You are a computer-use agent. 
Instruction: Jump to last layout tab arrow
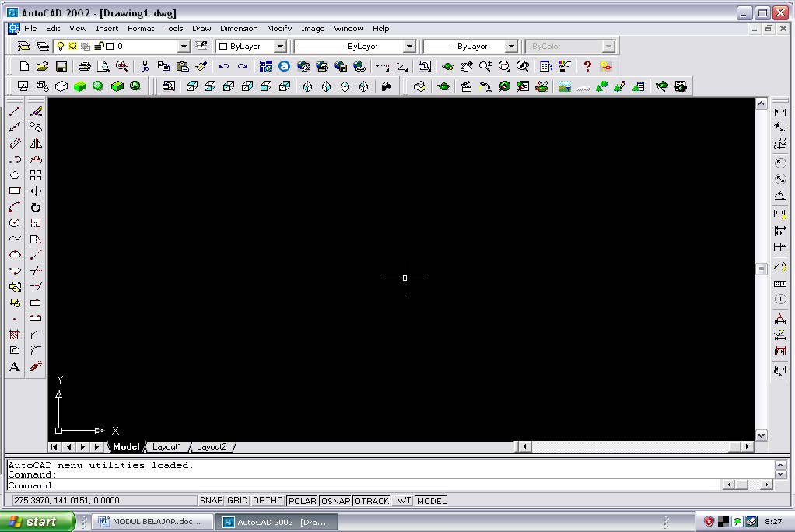click(97, 446)
